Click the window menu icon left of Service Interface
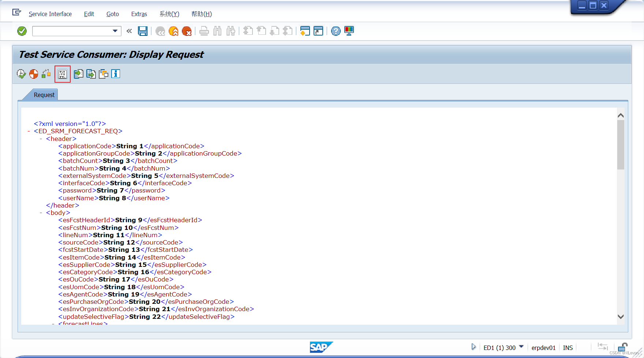644x358 pixels. [17, 12]
